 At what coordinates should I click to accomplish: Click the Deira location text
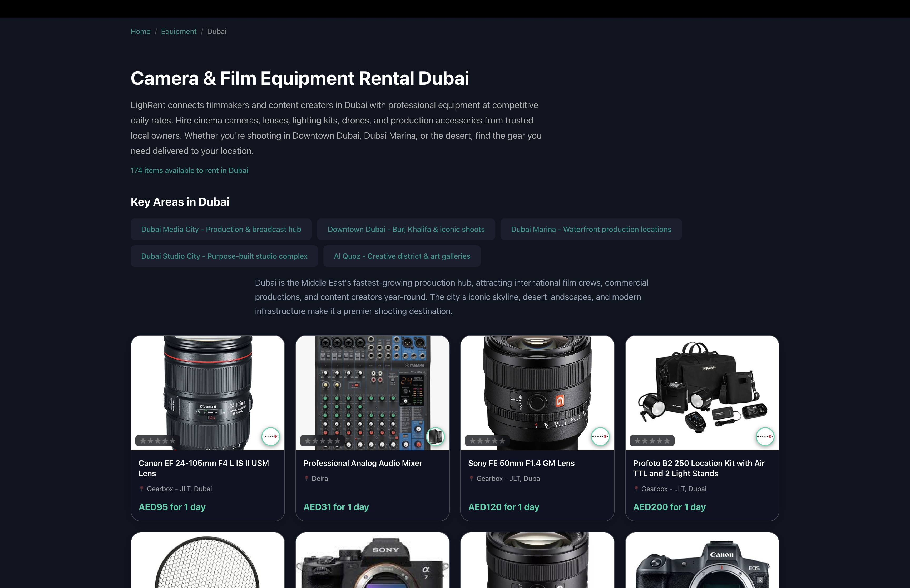320,479
